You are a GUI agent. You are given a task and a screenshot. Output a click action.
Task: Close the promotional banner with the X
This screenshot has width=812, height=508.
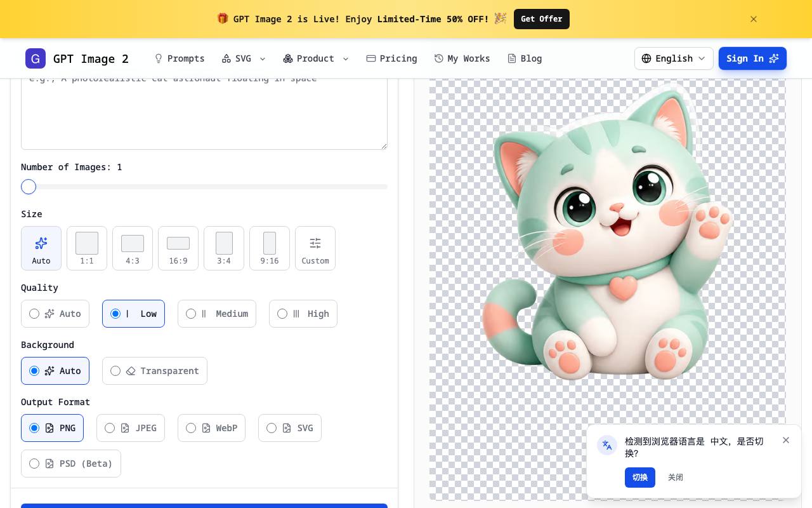point(754,19)
